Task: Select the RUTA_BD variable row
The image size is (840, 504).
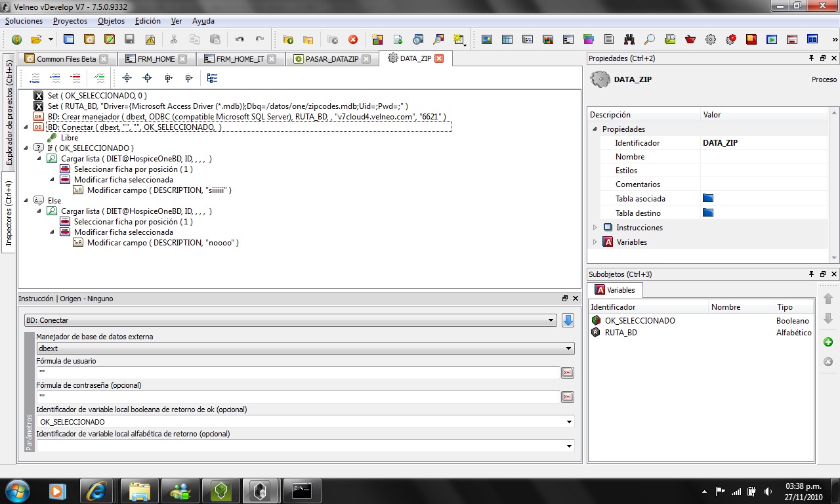Action: point(701,333)
